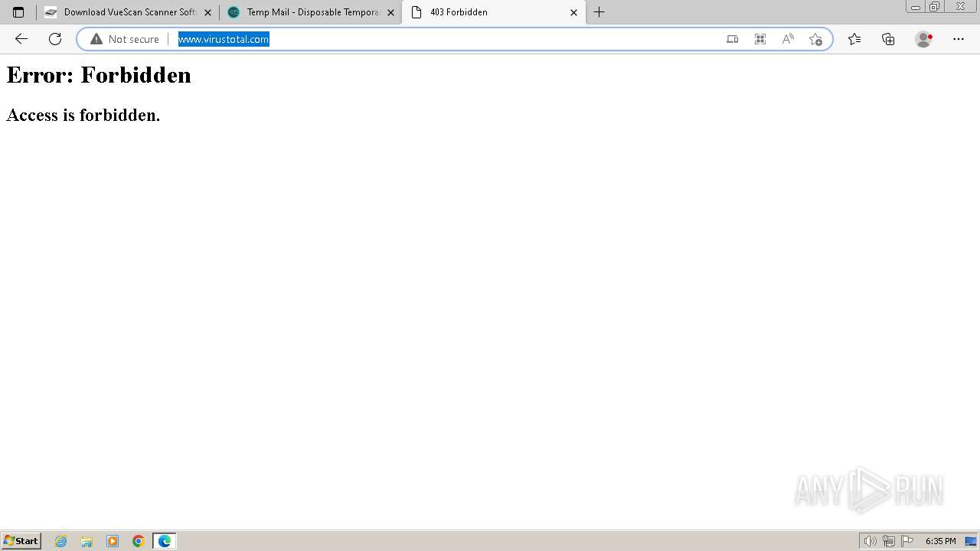Open the QR code/apps icon in address bar
Screen dimensions: 980x551
[x=760, y=39]
